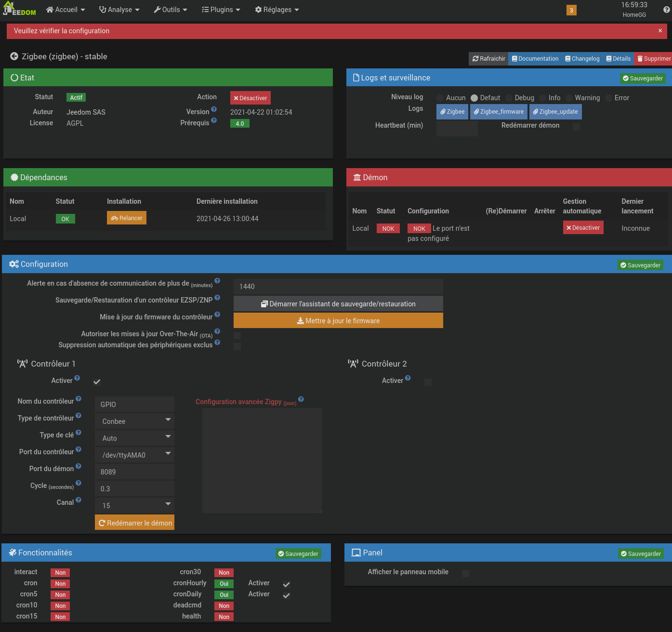Show help for Version field
The height and width of the screenshot is (632, 672).
coord(214,109)
